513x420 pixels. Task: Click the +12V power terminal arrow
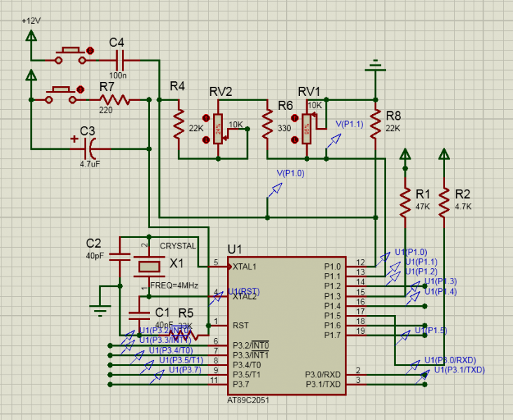(31, 35)
